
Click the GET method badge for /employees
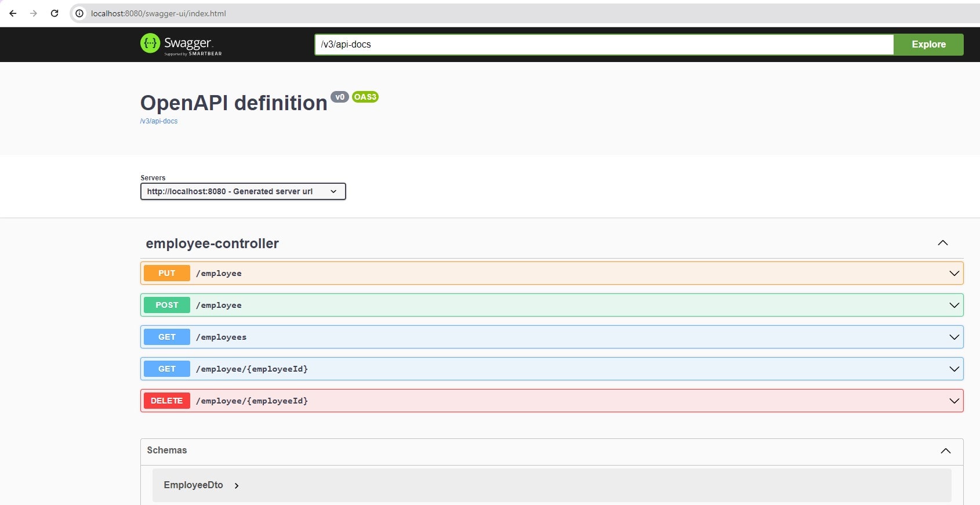click(x=167, y=337)
